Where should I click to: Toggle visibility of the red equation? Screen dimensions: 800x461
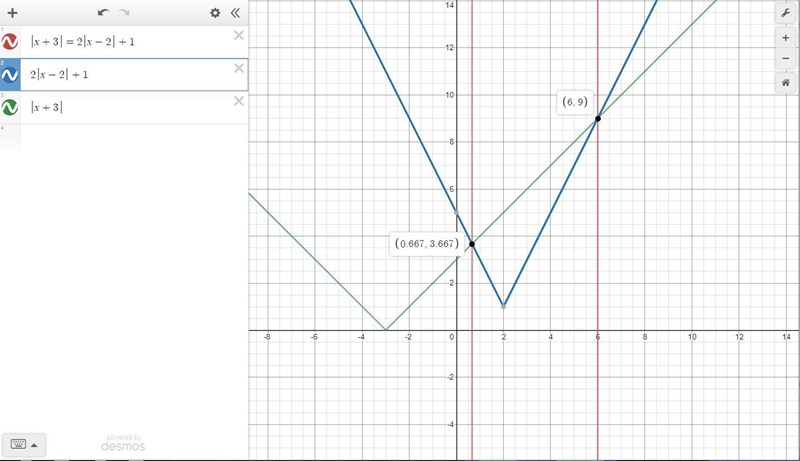pos(10,42)
